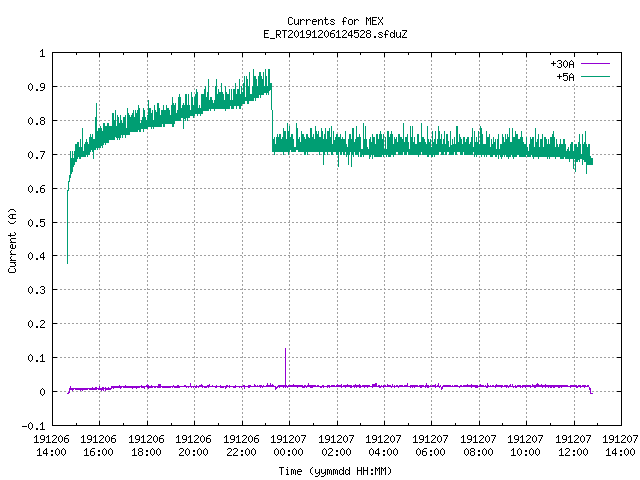The width and height of the screenshot is (640, 480).
Task: Click the y-axis tick label '0.7'
Action: coord(36,155)
